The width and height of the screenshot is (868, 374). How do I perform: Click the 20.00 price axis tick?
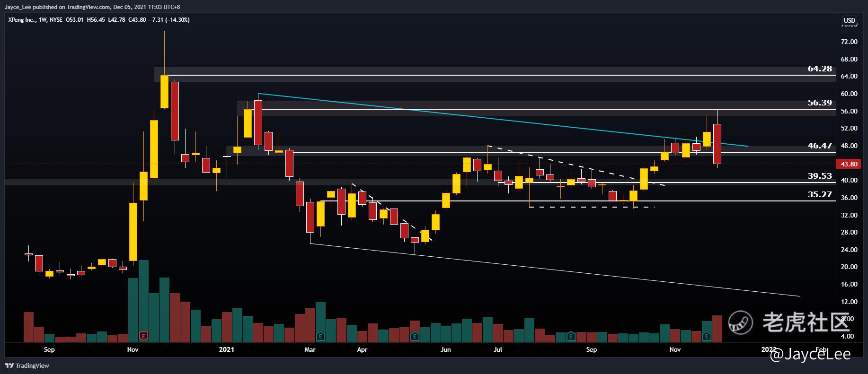pos(850,267)
